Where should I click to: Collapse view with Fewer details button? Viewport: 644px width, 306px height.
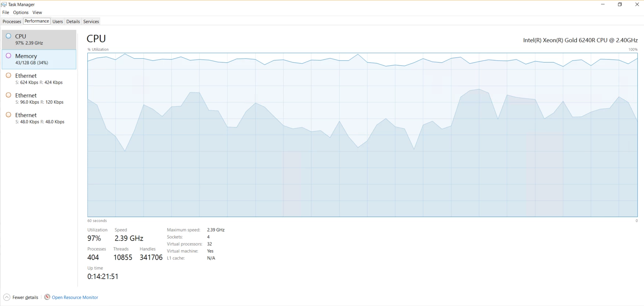pyautogui.click(x=21, y=297)
